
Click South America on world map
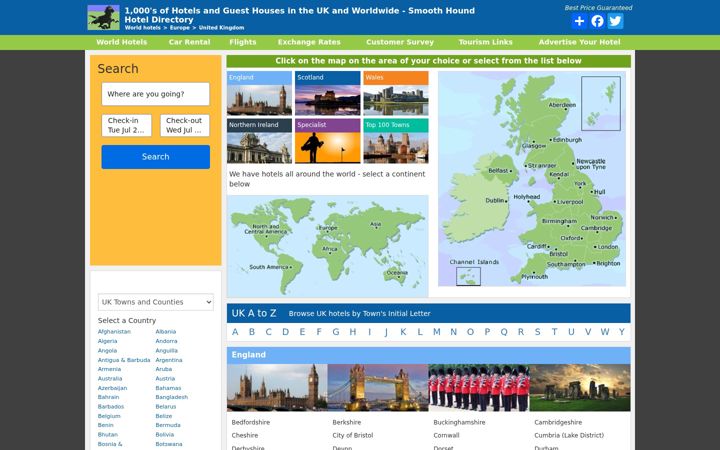pyautogui.click(x=270, y=267)
